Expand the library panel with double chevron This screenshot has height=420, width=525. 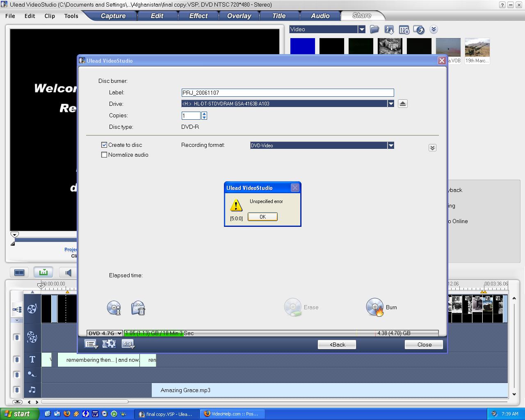[434, 29]
